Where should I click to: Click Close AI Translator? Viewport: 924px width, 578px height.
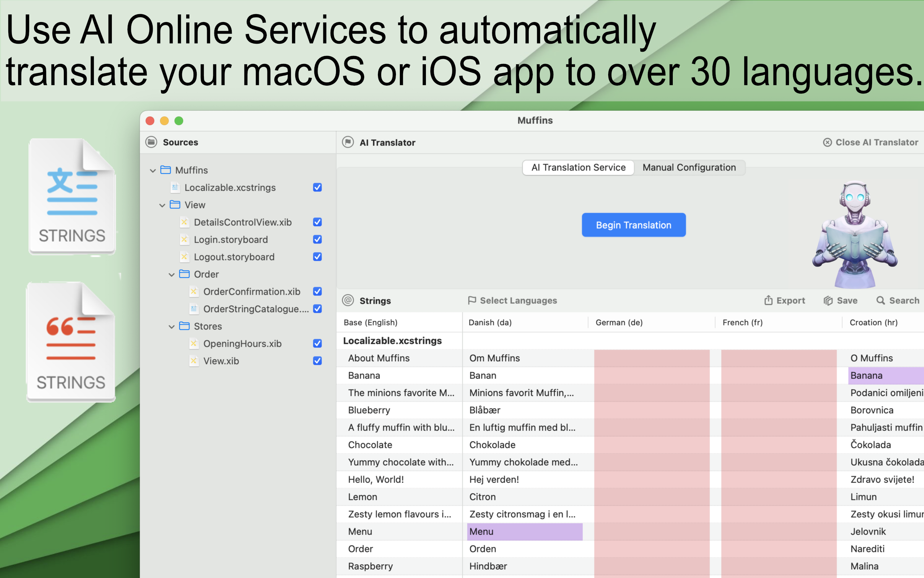pos(871,142)
